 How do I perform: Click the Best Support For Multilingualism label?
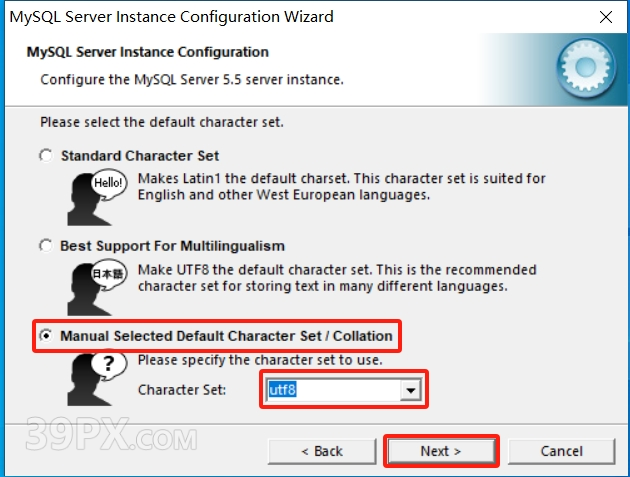172,246
